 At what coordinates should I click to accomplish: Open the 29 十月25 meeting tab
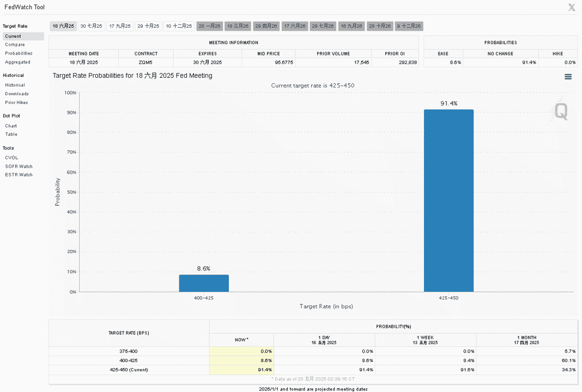click(148, 26)
